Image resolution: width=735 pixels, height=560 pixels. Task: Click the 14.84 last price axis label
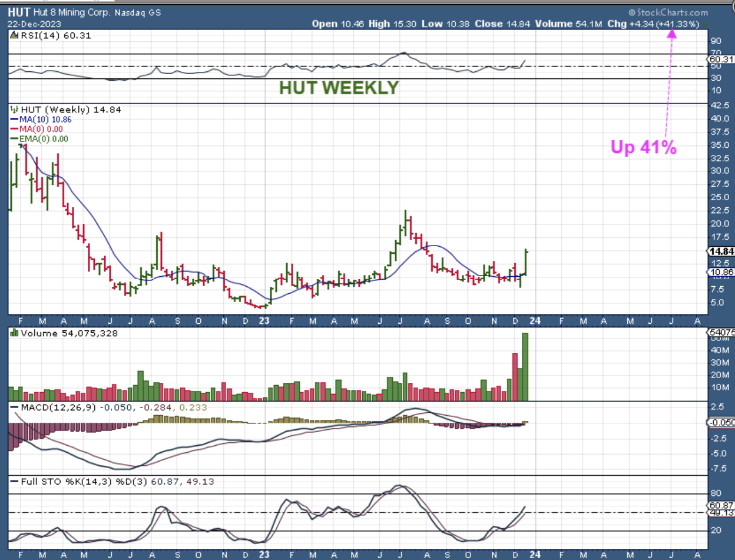click(x=720, y=251)
